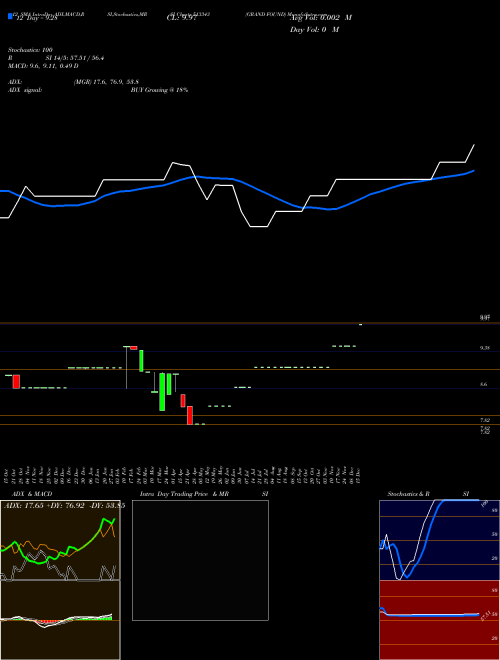Click the '12 Day = 9.28' label
500x660 pixels.
coord(36,18)
